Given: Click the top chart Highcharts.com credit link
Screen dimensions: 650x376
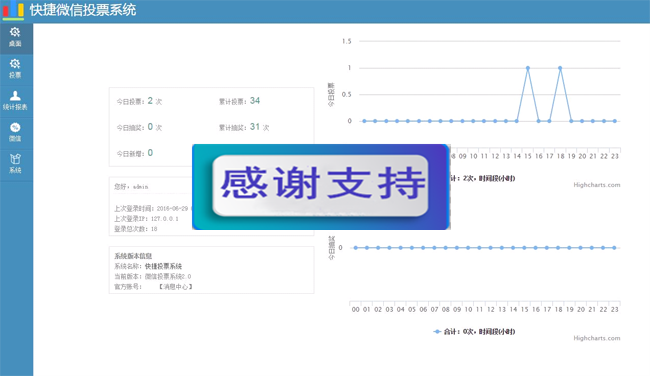Looking at the screenshot, I should click(597, 185).
